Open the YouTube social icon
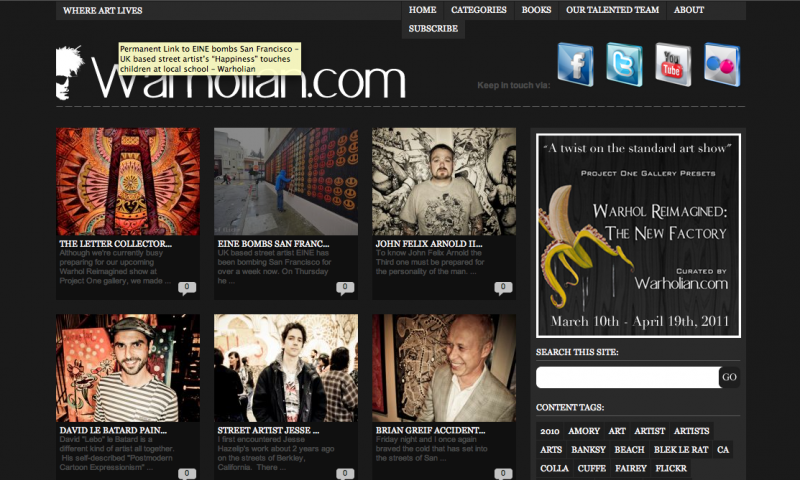 tap(673, 65)
